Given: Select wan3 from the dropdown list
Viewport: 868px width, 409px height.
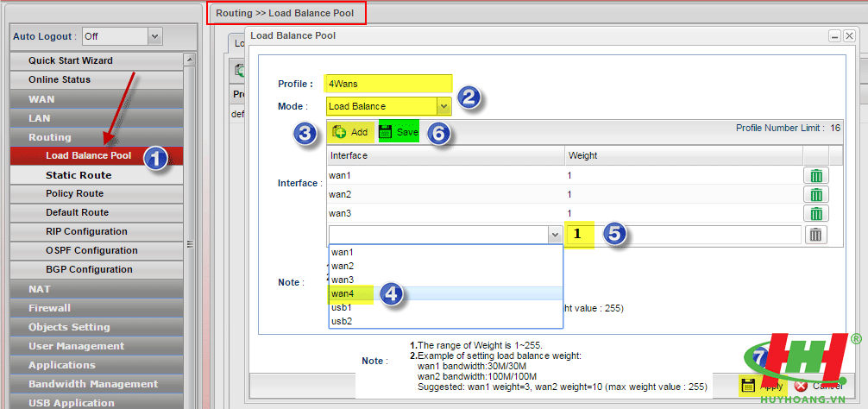Looking at the screenshot, I should (445, 280).
